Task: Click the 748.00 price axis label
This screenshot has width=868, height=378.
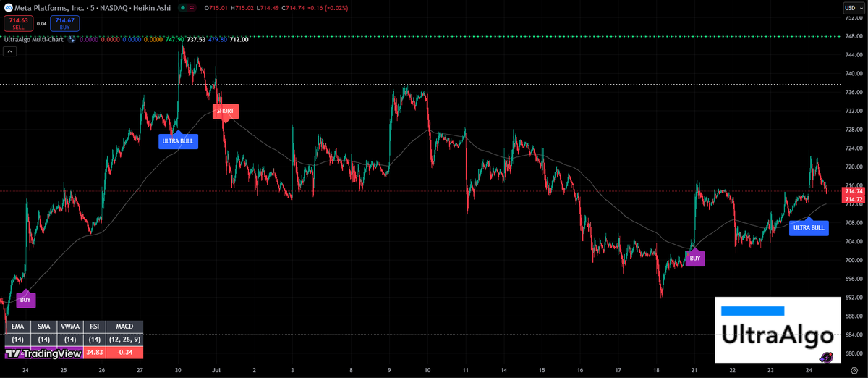Action: pos(854,35)
